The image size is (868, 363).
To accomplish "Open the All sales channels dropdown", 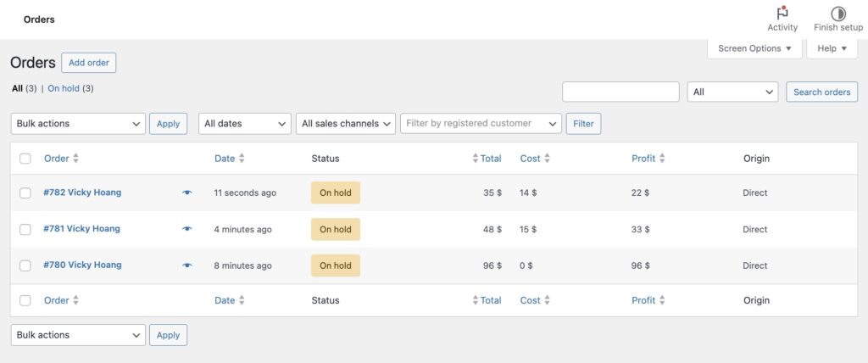I will click(346, 124).
